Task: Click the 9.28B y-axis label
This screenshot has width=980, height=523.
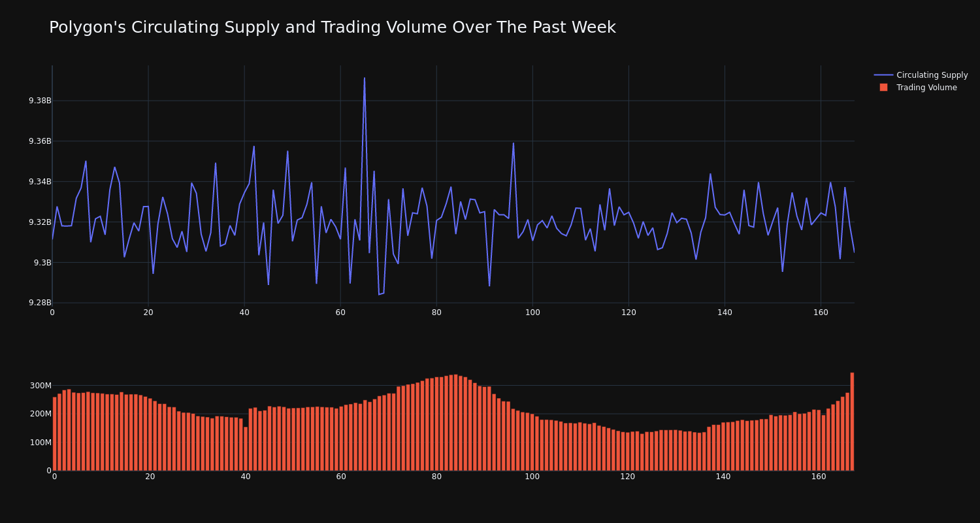Action: (x=40, y=303)
